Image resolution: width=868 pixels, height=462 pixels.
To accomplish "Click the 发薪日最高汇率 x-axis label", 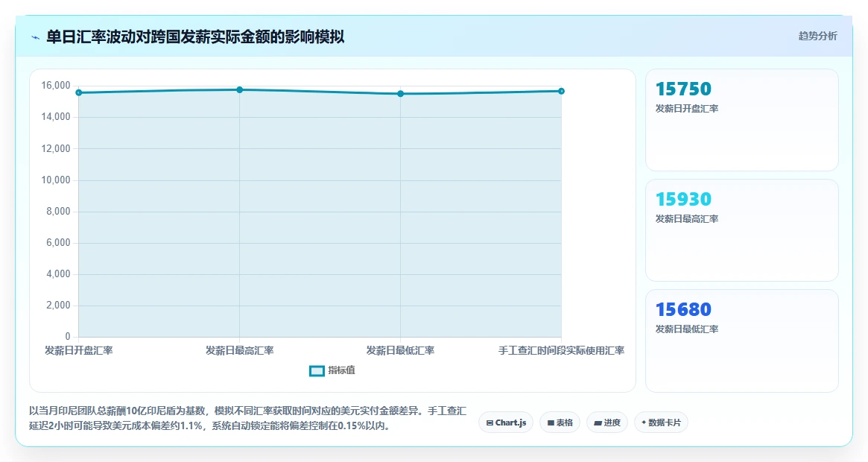I will pos(240,351).
